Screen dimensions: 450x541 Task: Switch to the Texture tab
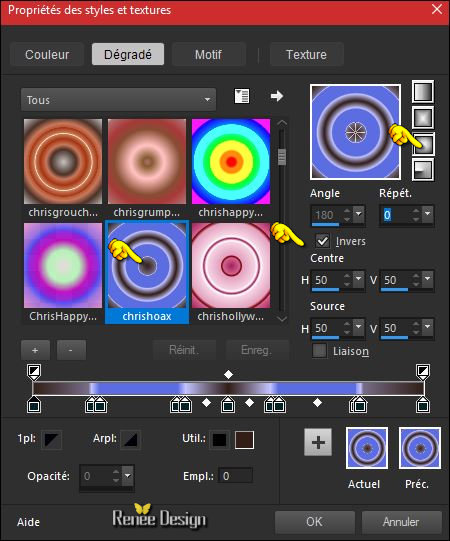point(306,55)
